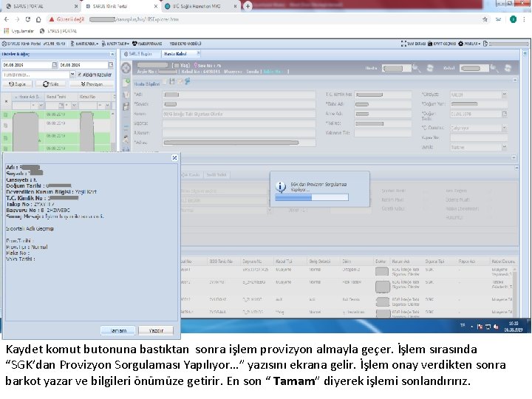Image resolution: width=532 pixels, height=399 pixels.
Task: Toggle the Aldığım Kabuller checkbox
Action: click(79, 75)
